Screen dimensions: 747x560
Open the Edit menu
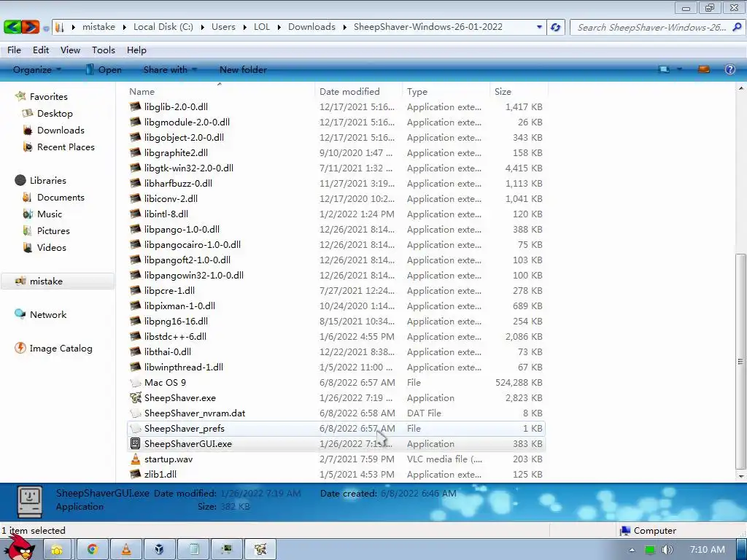pos(41,50)
